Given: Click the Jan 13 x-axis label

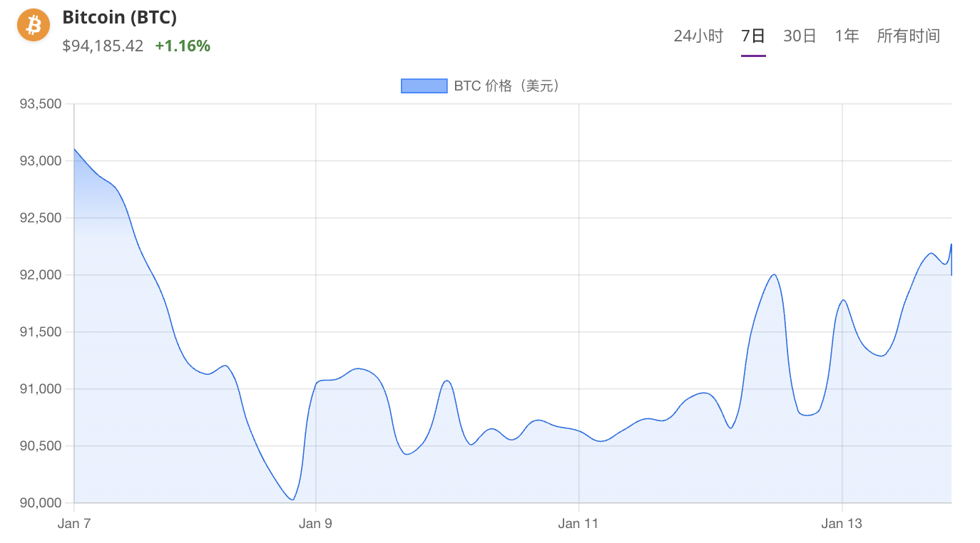Looking at the screenshot, I should point(842,524).
